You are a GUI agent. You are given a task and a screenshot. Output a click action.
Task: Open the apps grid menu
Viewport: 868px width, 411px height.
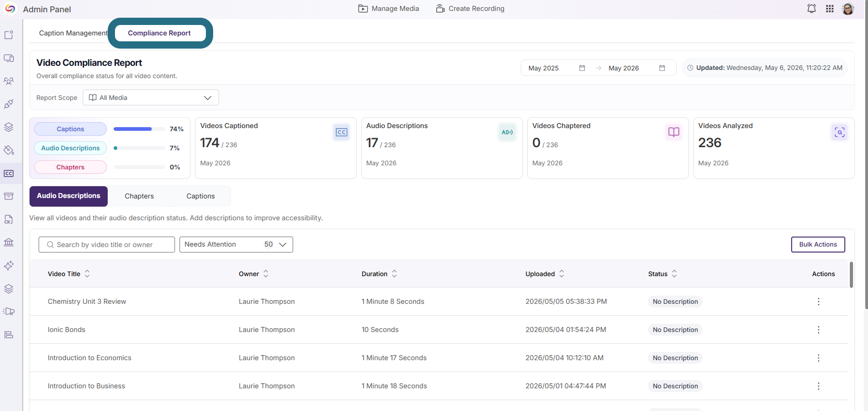pyautogui.click(x=830, y=9)
